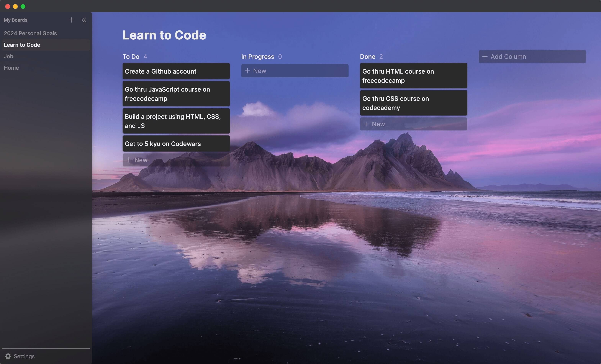Create a new board with the plus icon
This screenshot has width=601, height=364.
point(71,20)
